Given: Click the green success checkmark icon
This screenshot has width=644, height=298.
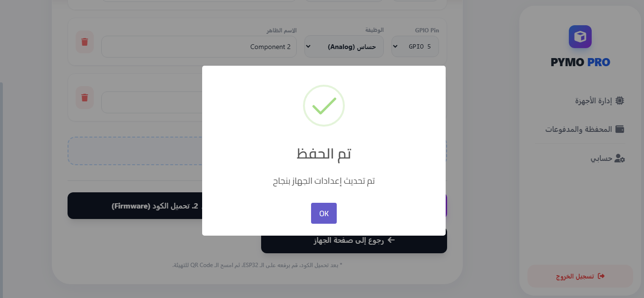Looking at the screenshot, I should click(x=324, y=106).
